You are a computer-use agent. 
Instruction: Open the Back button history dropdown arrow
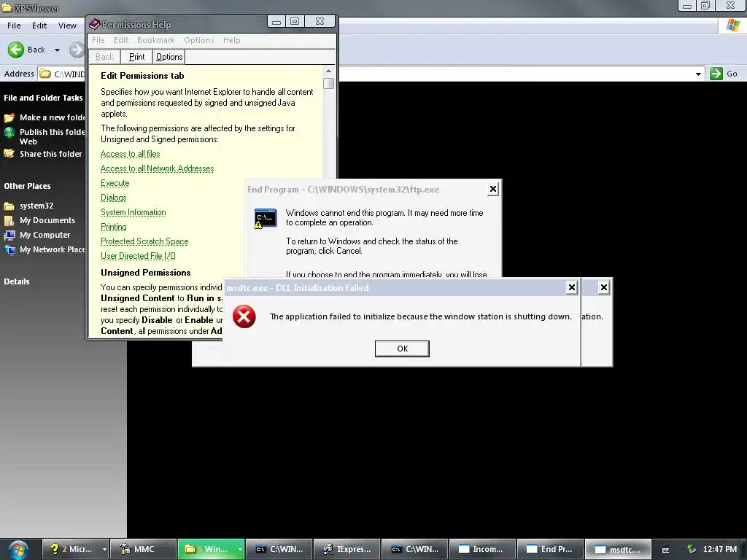coord(57,50)
